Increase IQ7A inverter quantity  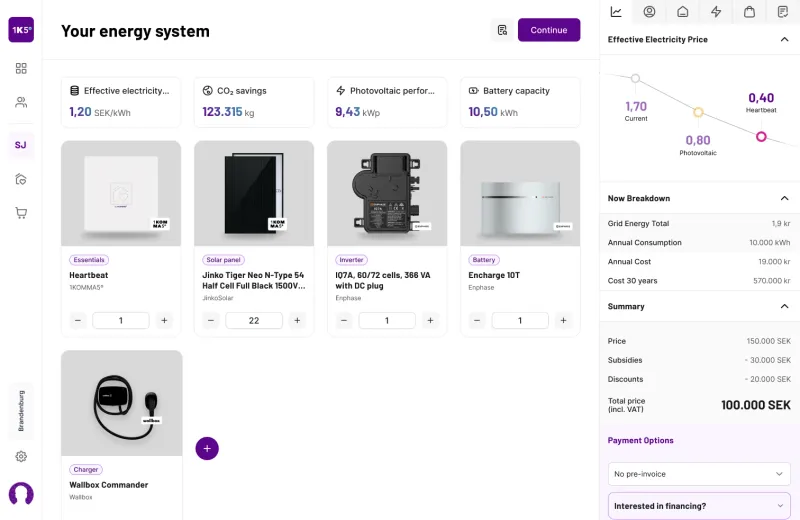tap(431, 320)
